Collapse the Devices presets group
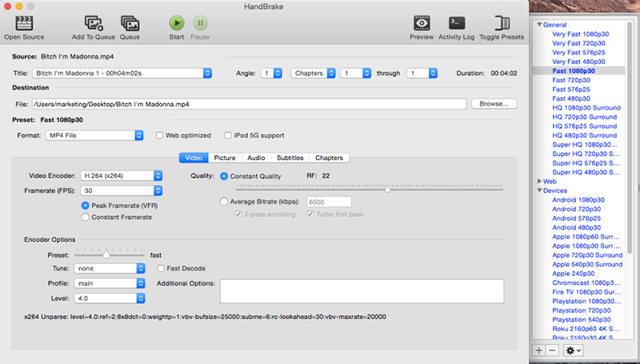 (x=539, y=190)
